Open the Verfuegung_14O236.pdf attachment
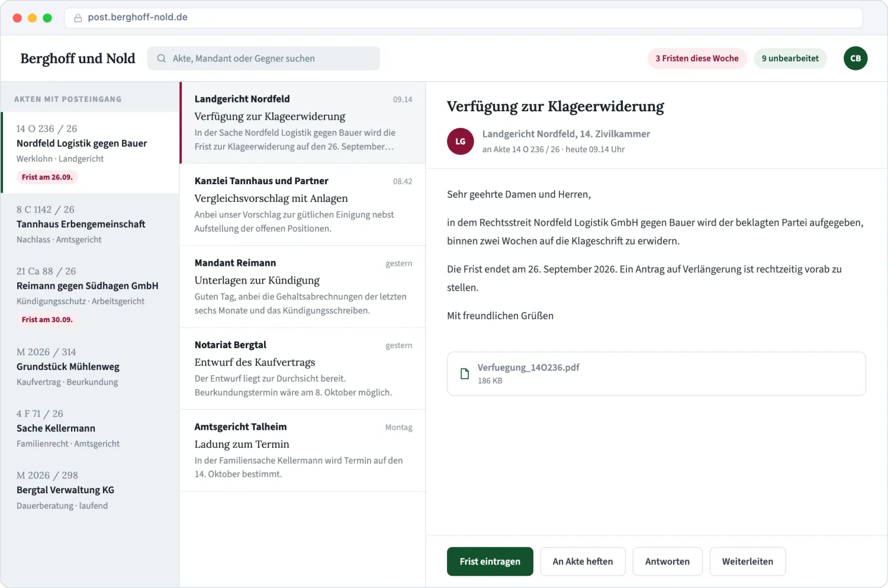 pos(657,374)
